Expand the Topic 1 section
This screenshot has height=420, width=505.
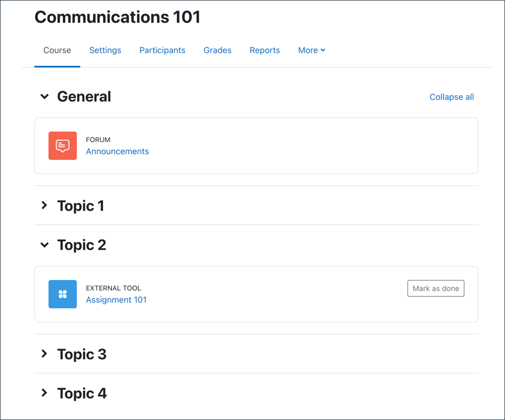click(x=44, y=205)
